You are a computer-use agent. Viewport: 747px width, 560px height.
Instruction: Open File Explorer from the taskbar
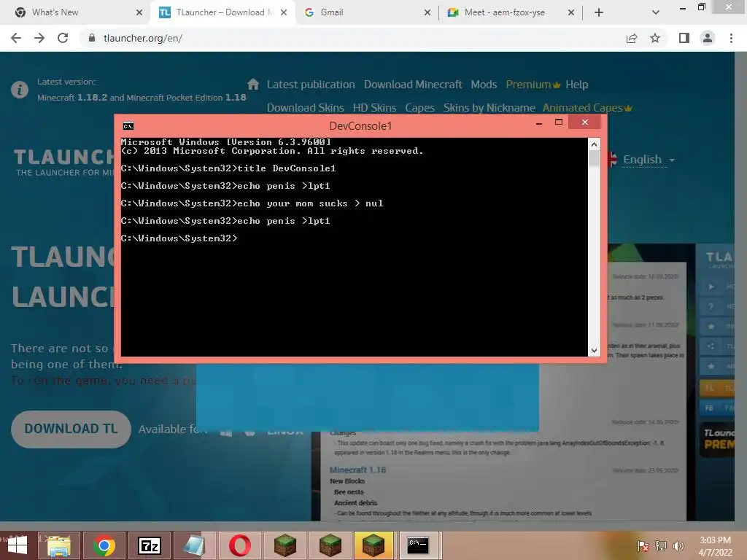point(59,545)
